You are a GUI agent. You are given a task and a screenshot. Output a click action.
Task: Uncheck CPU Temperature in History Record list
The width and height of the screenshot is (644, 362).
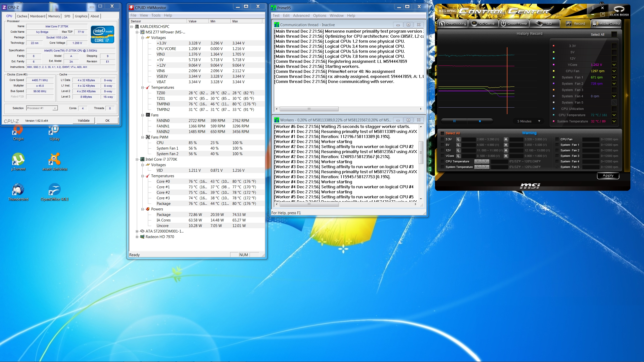click(x=614, y=115)
